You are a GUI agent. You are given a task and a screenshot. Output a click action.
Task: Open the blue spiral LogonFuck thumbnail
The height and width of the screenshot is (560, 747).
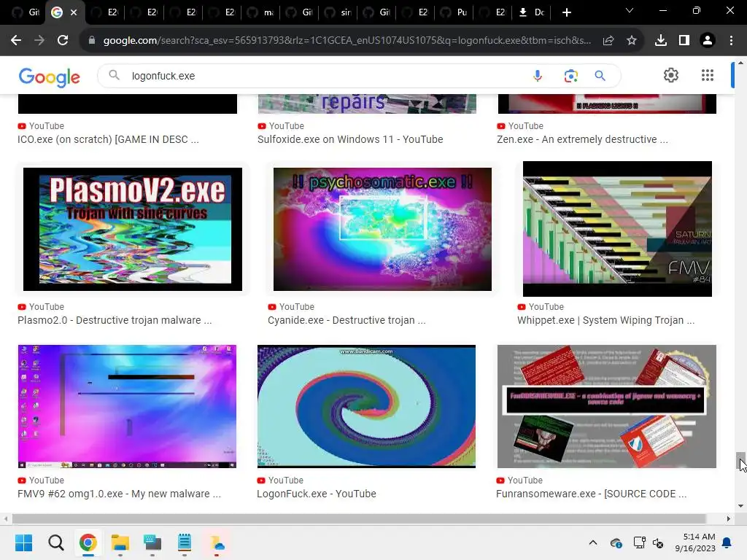366,406
